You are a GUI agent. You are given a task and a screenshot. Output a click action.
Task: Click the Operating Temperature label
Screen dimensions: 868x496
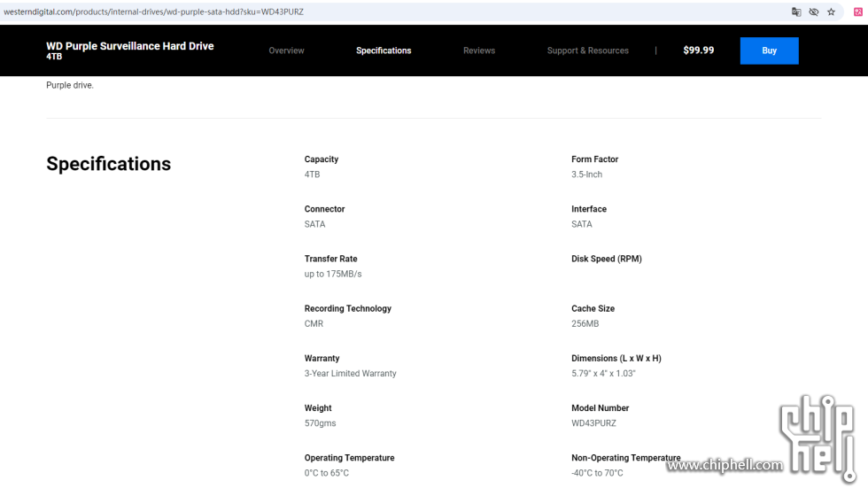pos(349,458)
